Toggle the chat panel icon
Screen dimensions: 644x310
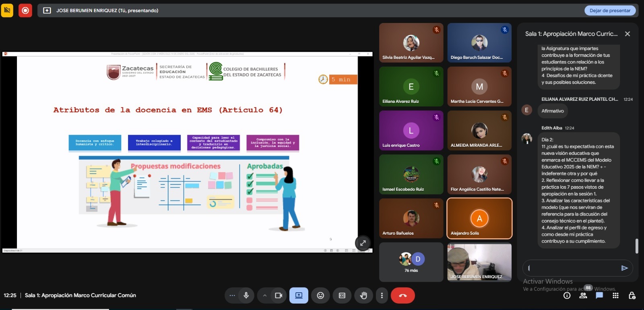[599, 295]
